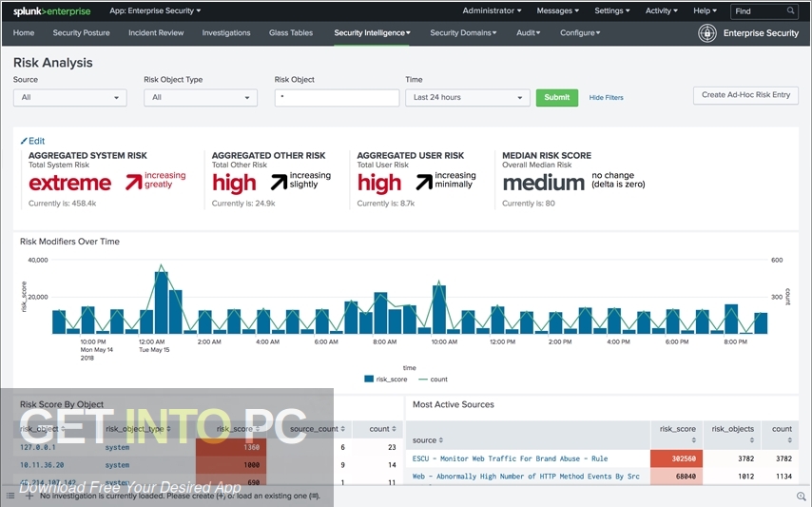Click the tallest 12:00 AM risk_score bar
812x507 pixels.
pos(161,302)
